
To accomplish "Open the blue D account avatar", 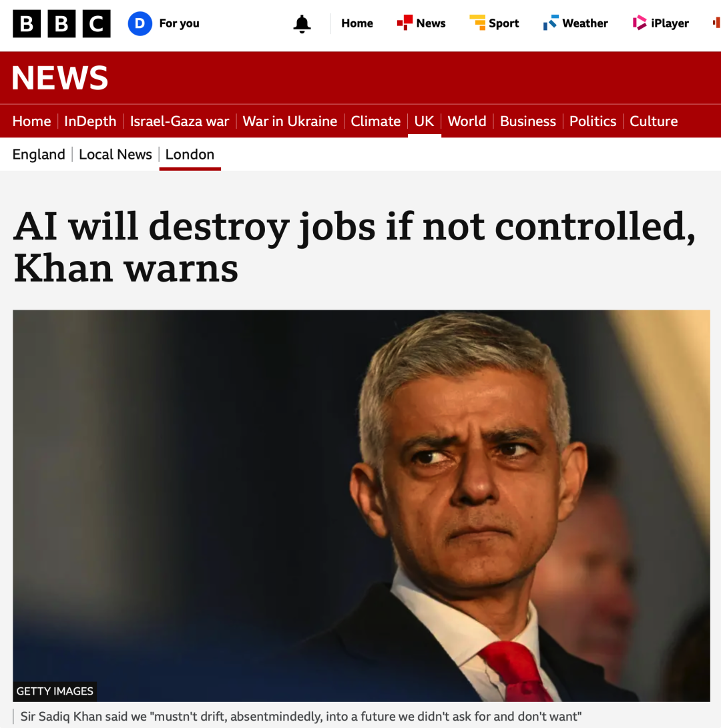I will (140, 23).
